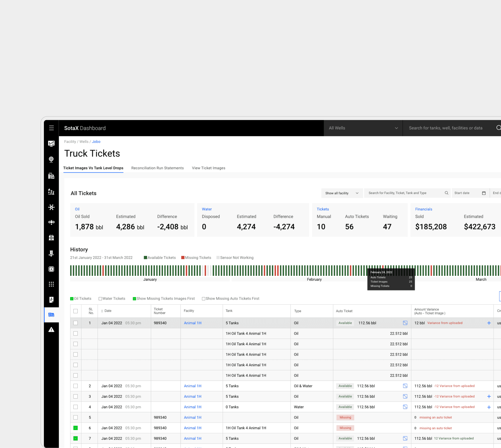Toggle Show Missing Auto Tickets First
This screenshot has height=448, width=501.
pyautogui.click(x=203, y=299)
